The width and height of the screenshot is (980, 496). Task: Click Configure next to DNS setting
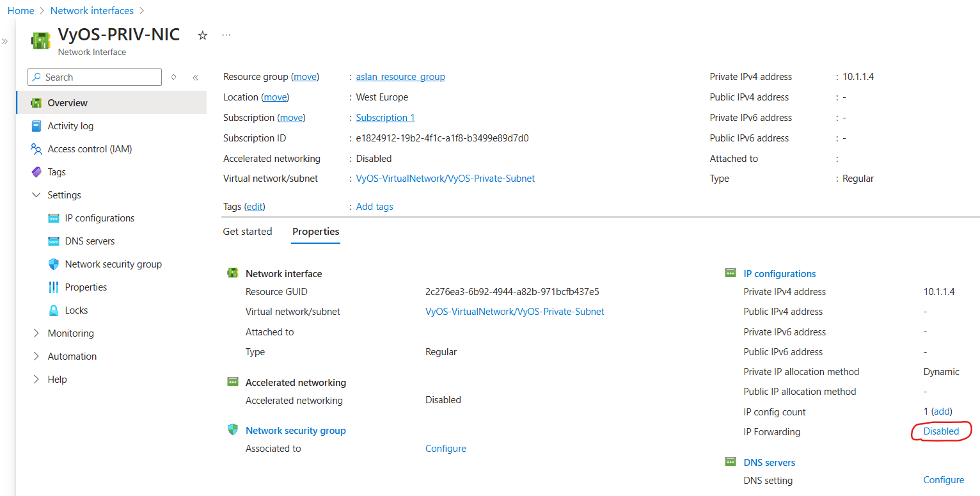click(x=944, y=479)
